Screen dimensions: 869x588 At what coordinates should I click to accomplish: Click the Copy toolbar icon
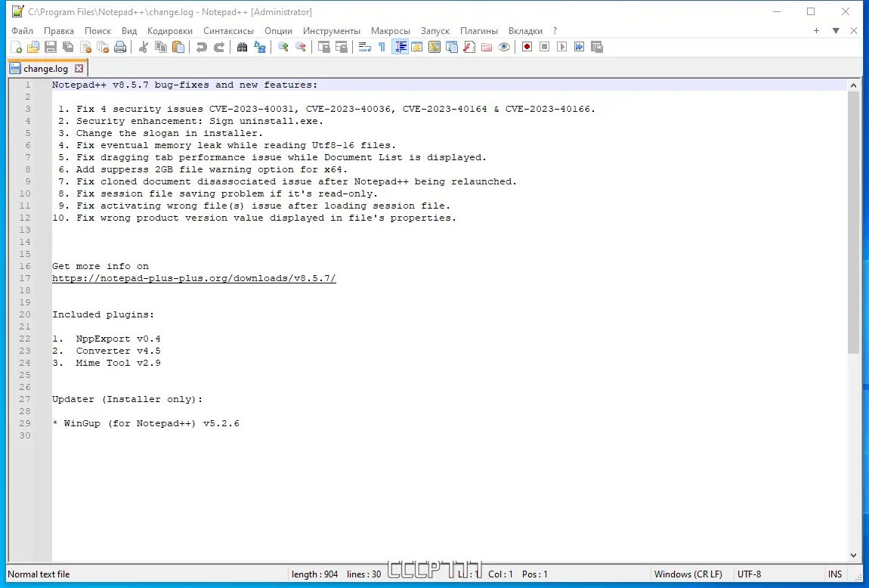coord(161,47)
